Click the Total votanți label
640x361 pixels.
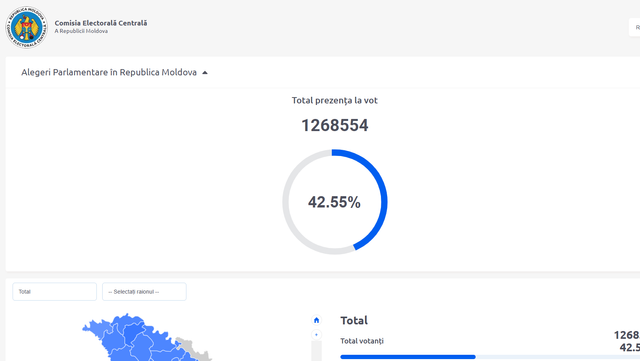362,341
